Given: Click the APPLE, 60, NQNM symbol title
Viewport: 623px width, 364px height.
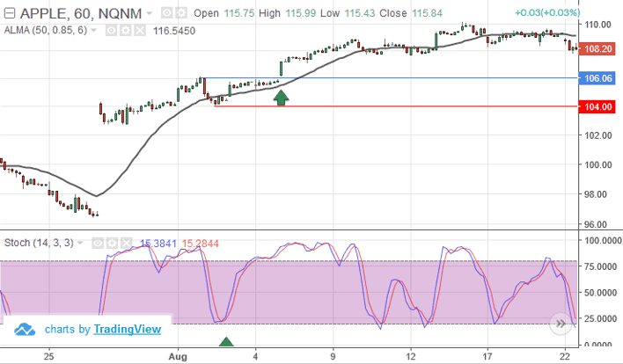Looking at the screenshot, I should pyautogui.click(x=81, y=13).
